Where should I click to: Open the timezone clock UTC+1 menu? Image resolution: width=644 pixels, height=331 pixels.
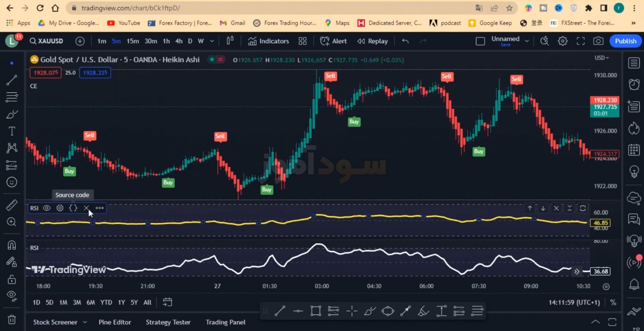[574, 302]
